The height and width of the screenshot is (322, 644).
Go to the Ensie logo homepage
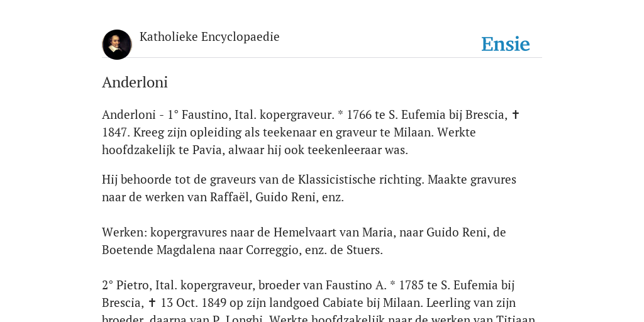click(506, 44)
